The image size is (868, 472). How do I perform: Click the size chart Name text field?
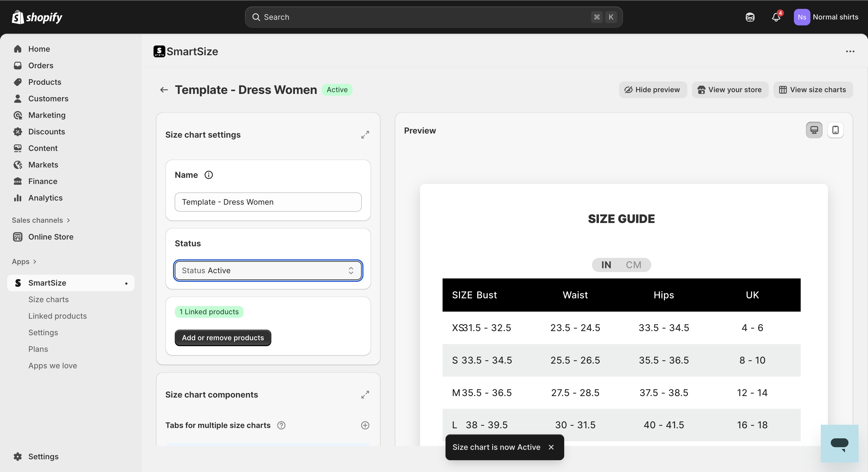pyautogui.click(x=268, y=202)
